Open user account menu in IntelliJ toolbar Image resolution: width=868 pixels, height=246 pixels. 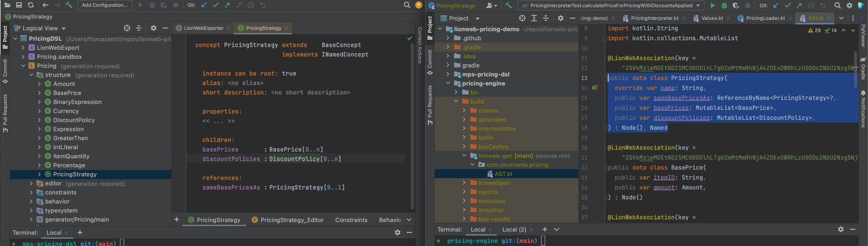tap(491, 5)
